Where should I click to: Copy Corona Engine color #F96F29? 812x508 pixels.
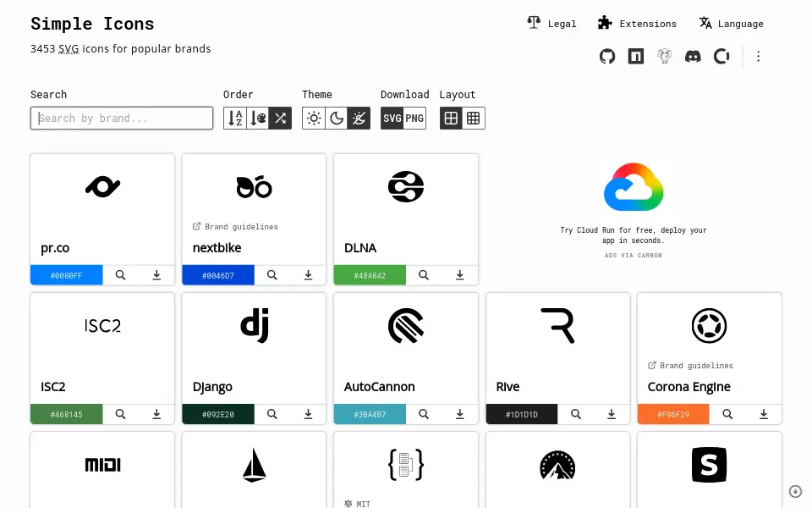point(673,414)
